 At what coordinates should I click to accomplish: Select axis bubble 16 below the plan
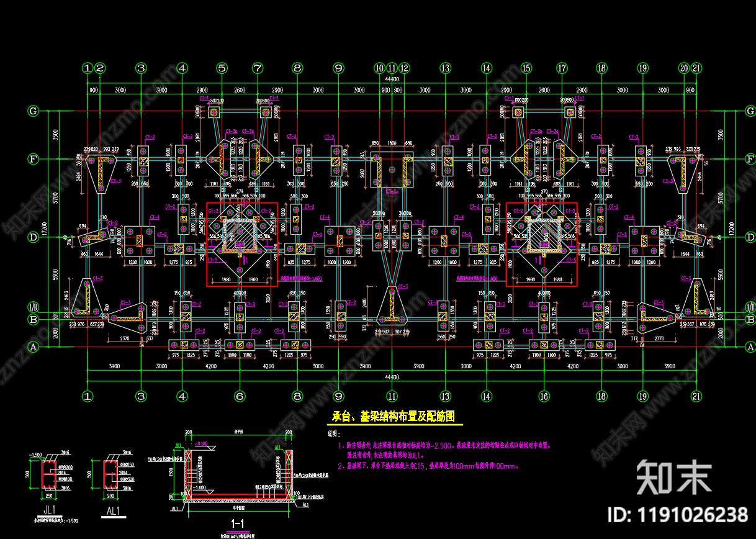pyautogui.click(x=544, y=396)
